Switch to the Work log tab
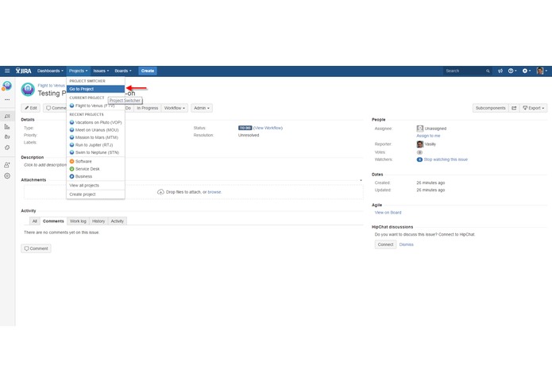Viewport: 552px width, 392px height. click(x=78, y=221)
